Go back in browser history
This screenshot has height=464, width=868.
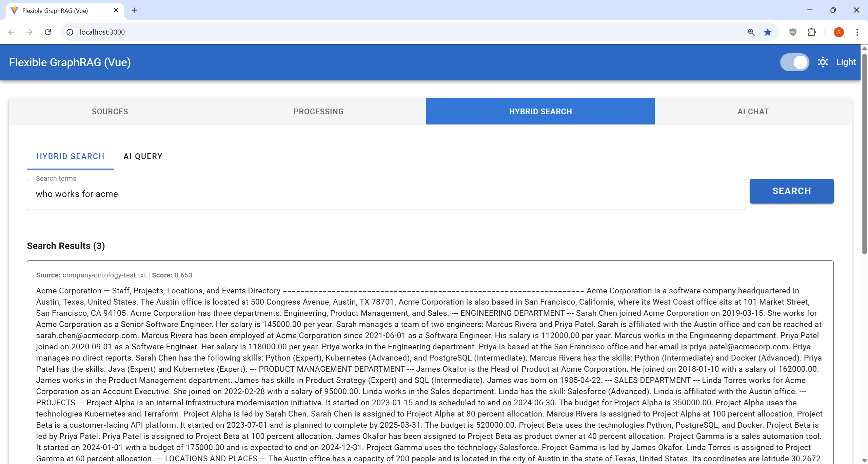tap(11, 32)
